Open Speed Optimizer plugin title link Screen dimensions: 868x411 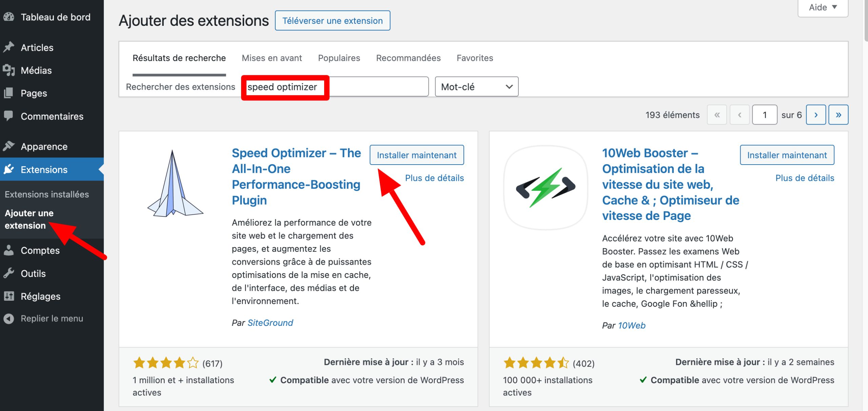tap(296, 176)
